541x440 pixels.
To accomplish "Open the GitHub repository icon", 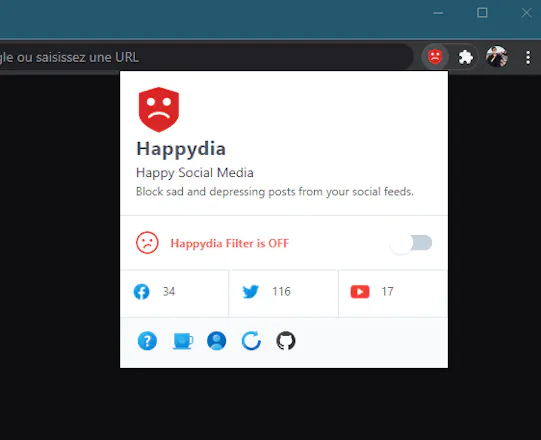I will pyautogui.click(x=286, y=341).
